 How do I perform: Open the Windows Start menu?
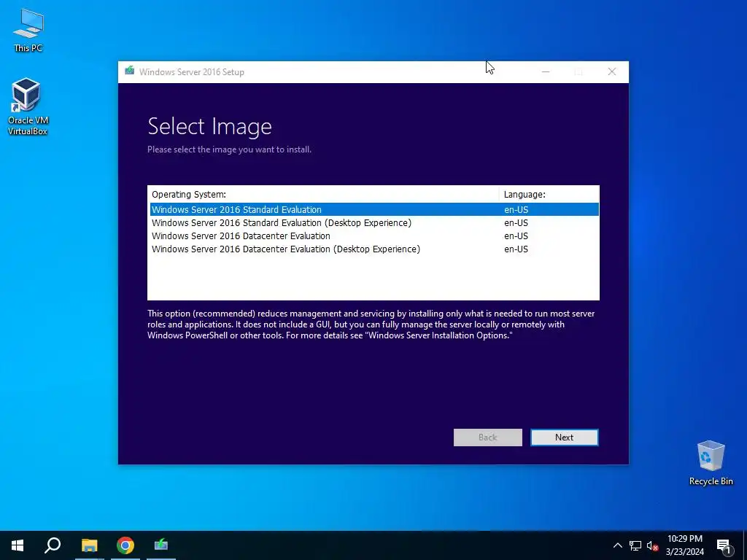(18, 545)
